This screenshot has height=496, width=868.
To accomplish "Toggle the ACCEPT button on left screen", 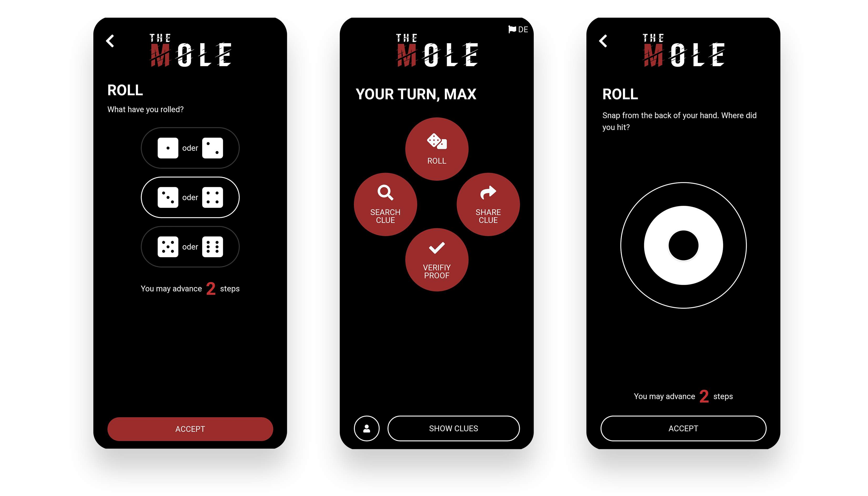I will 190,429.
